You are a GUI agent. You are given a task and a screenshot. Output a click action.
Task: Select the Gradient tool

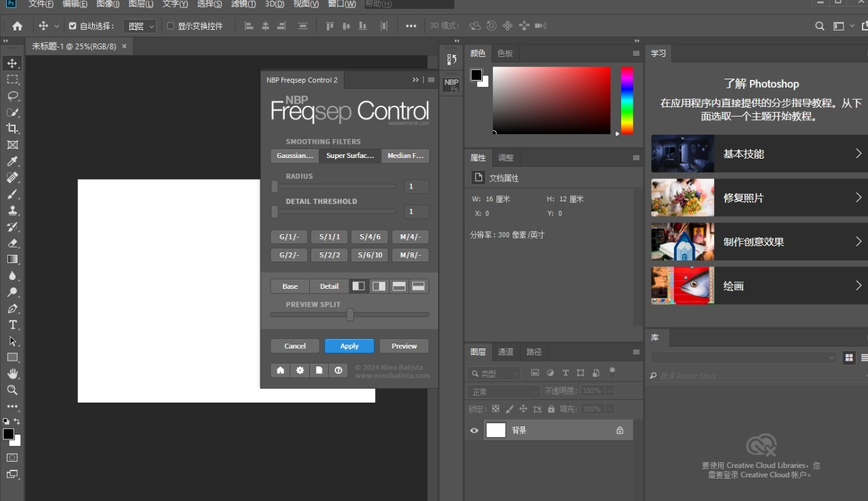point(12,259)
